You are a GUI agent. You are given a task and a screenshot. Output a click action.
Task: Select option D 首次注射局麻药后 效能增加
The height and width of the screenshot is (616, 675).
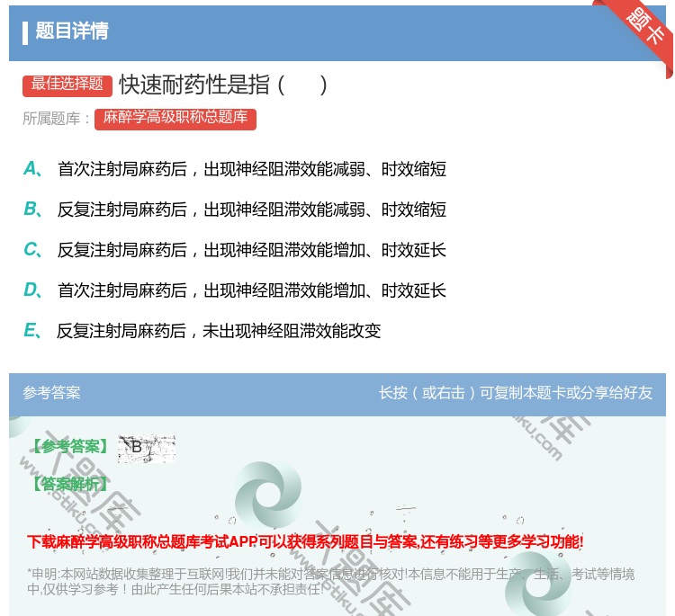[235, 290]
